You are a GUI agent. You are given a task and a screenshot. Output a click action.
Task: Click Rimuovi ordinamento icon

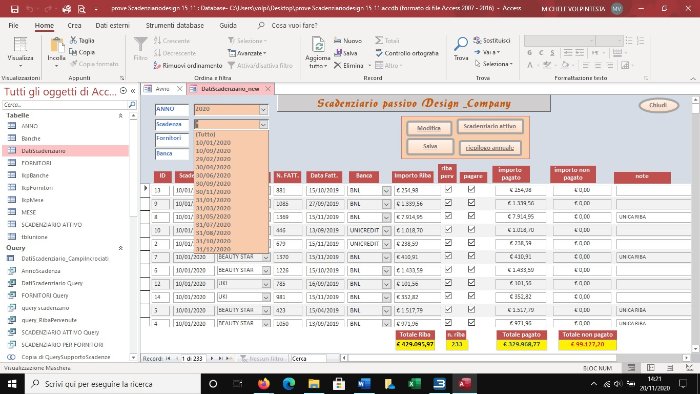pyautogui.click(x=157, y=65)
